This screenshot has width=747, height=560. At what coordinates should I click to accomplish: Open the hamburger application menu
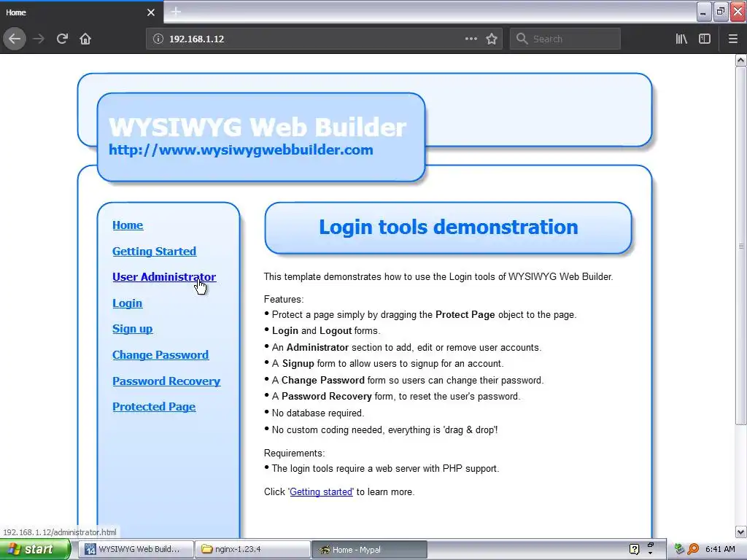click(732, 39)
